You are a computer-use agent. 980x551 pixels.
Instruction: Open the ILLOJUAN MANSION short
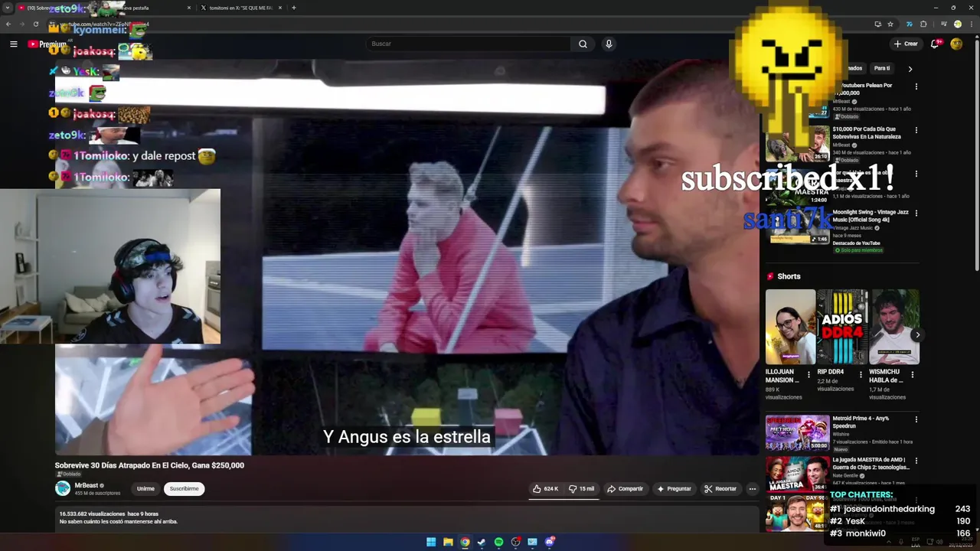coord(790,327)
